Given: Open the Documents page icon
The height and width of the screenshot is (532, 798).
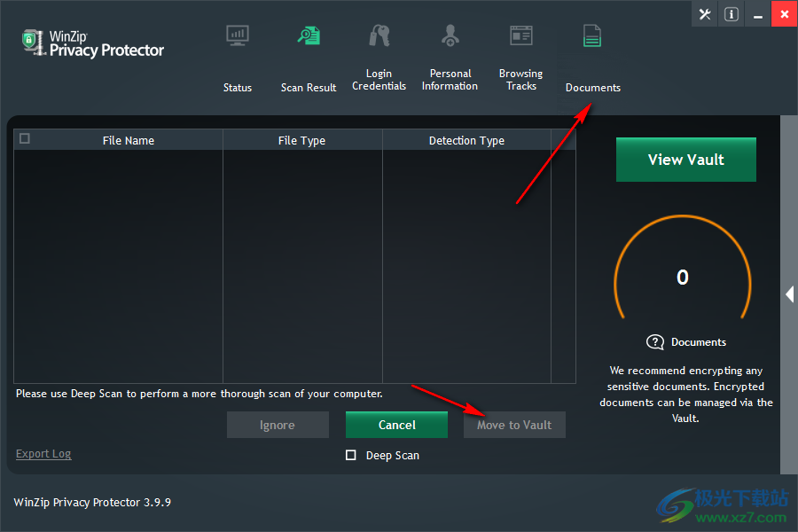Looking at the screenshot, I should (x=592, y=35).
